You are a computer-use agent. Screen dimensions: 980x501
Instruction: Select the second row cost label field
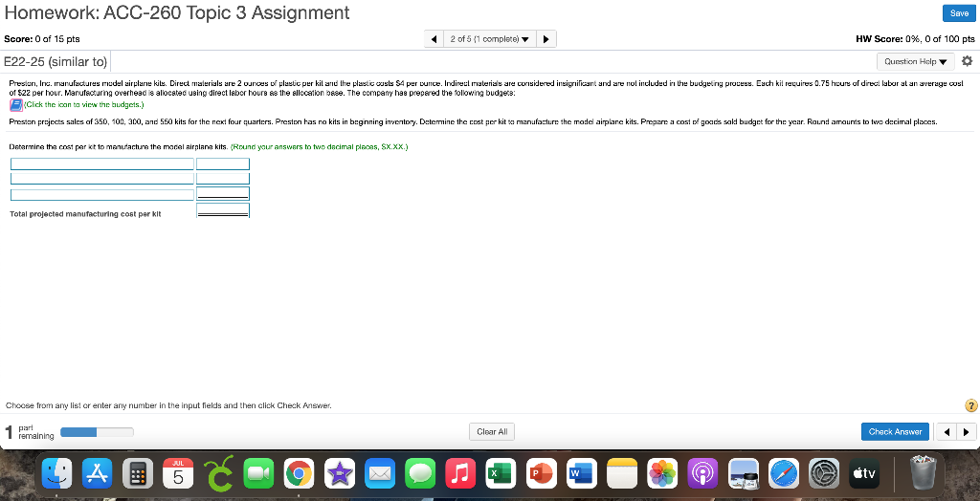coord(101,179)
